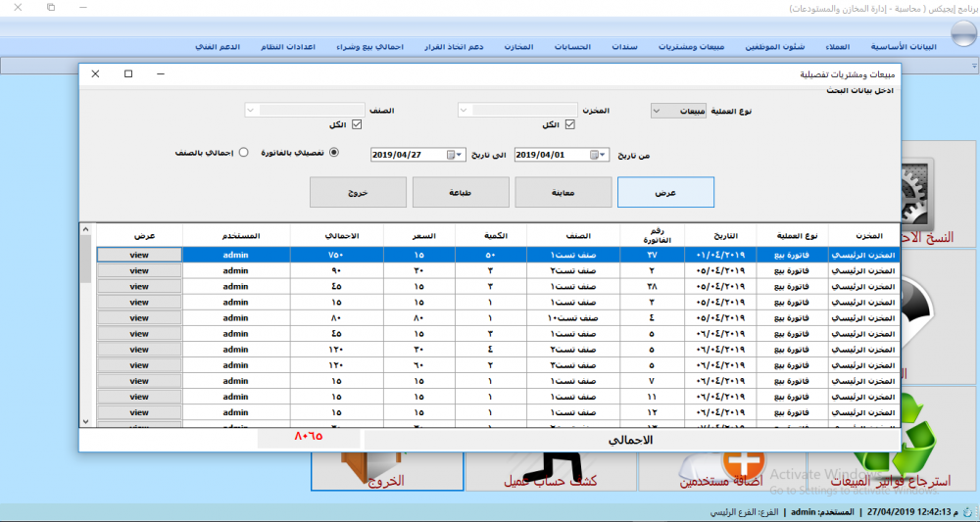This screenshot has width=980, height=522.
Task: Click الكمية column header
Action: 491,236
